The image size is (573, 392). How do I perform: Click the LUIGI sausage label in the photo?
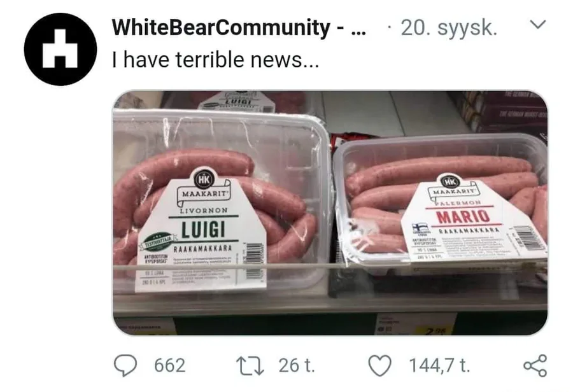[204, 230]
